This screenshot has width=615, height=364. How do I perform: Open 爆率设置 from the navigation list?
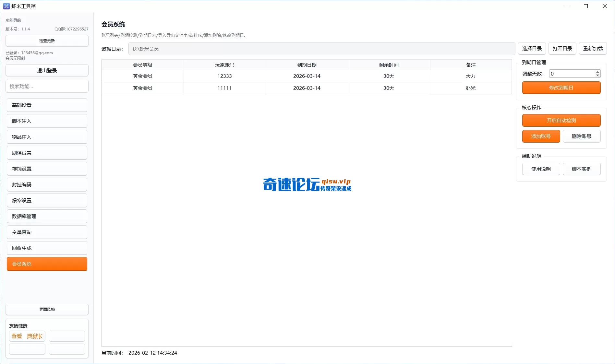tap(47, 200)
